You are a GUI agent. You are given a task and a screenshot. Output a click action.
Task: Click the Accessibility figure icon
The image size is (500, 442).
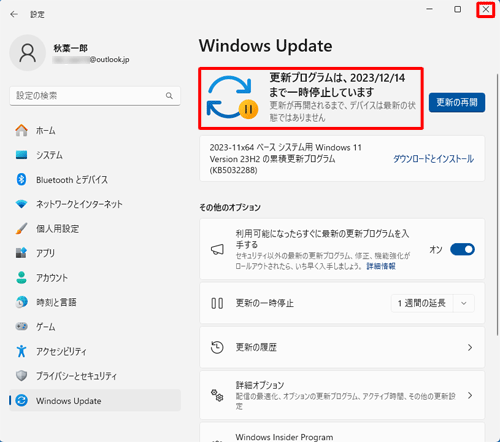(x=21, y=351)
